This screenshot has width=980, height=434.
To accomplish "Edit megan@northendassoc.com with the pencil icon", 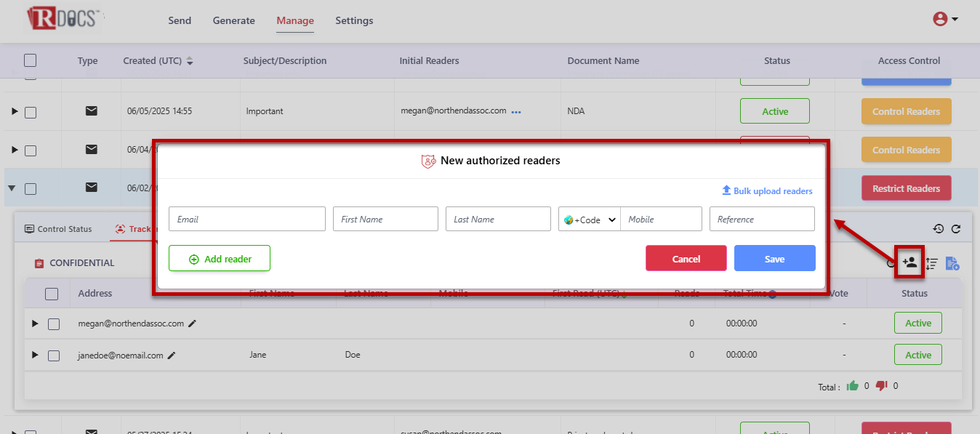I will 193,324.
